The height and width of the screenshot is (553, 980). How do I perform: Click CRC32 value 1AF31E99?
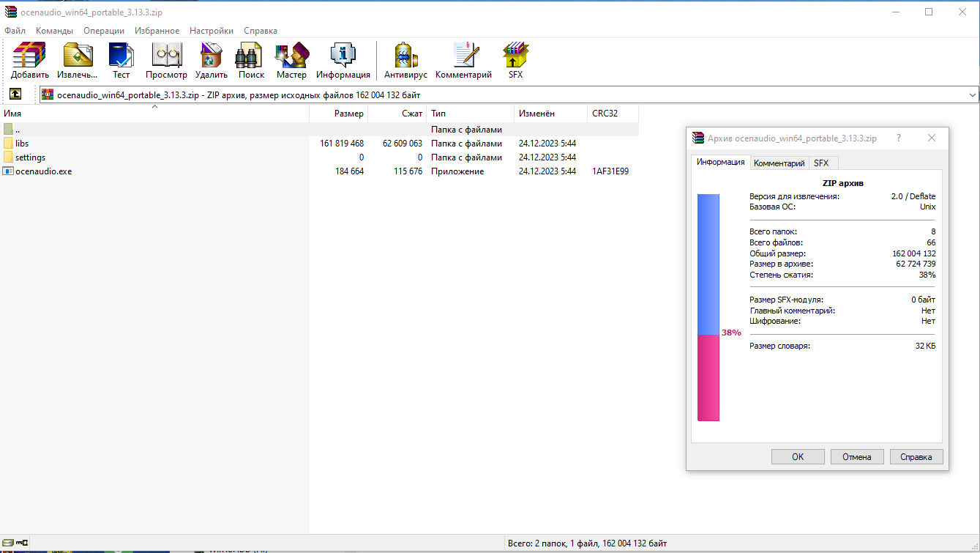[x=610, y=171]
